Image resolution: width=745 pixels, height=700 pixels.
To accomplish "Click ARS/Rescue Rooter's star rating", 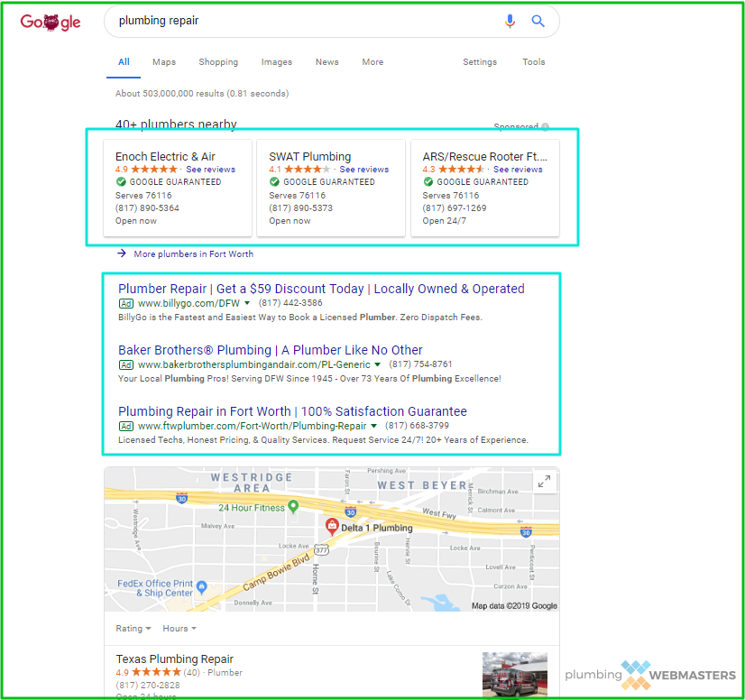I will coord(462,170).
